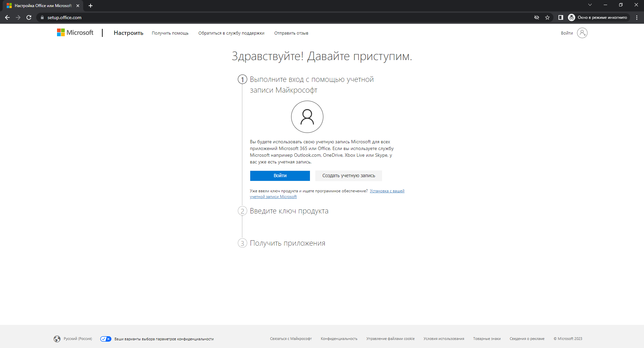Click the blue Войти button
Image resolution: width=644 pixels, height=348 pixels.
pos(280,176)
